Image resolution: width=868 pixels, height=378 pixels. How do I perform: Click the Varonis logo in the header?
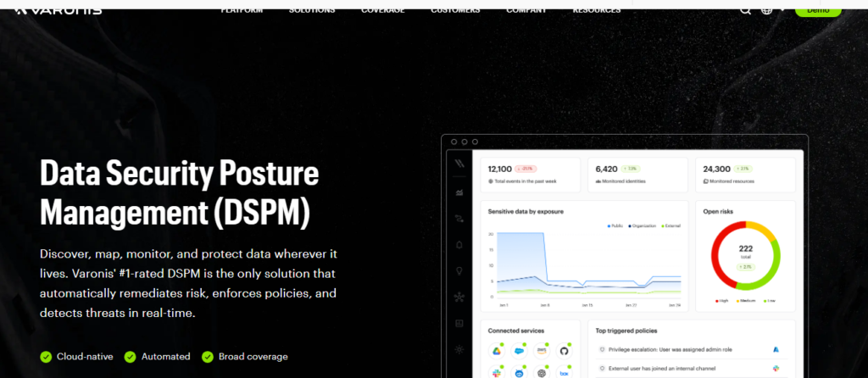58,10
